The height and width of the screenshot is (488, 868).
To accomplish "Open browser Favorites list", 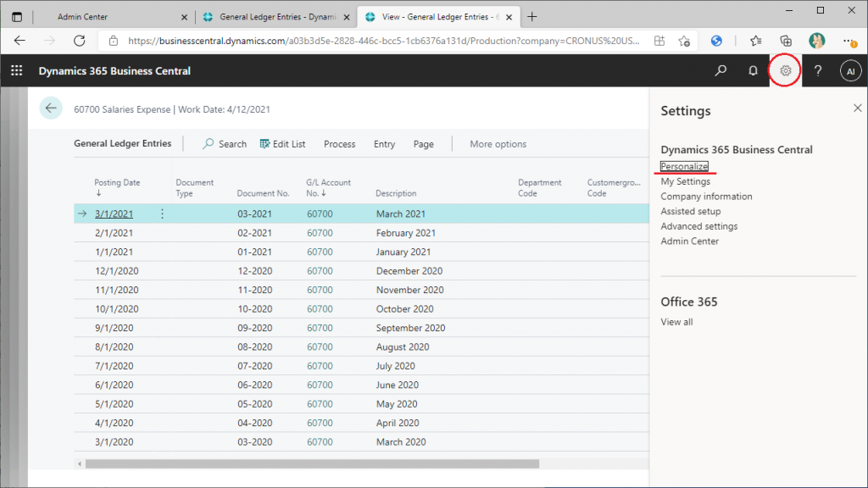I will [x=755, y=41].
